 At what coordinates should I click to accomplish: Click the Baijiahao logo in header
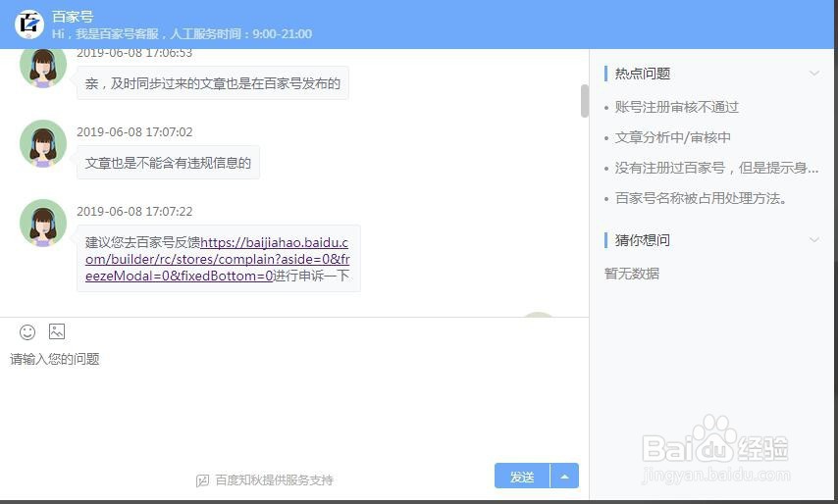(x=28, y=25)
